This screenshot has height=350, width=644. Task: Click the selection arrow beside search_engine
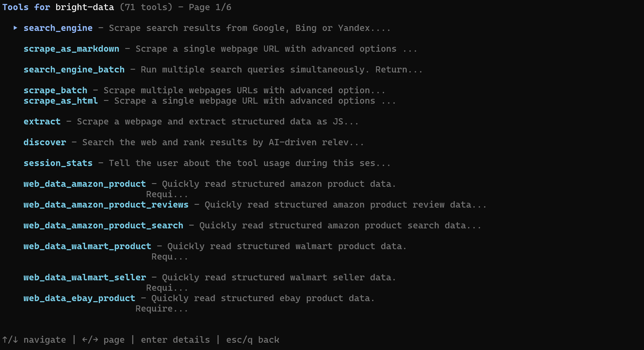coord(15,28)
